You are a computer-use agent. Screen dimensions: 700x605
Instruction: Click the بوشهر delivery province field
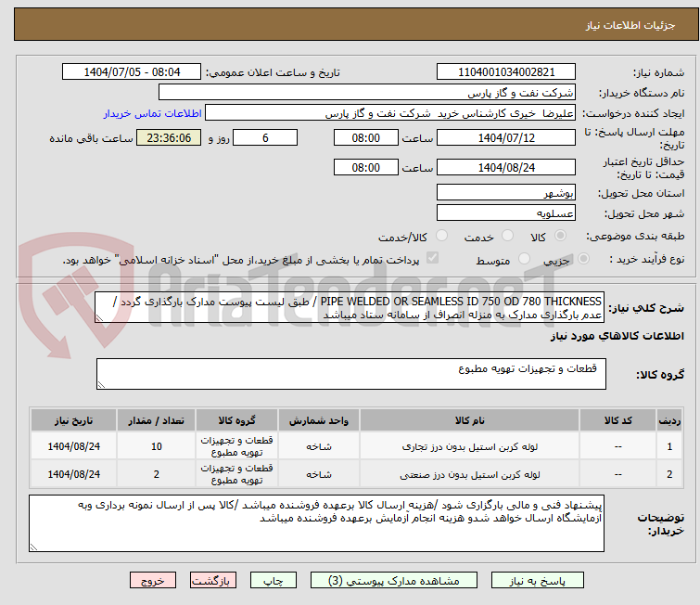505,193
